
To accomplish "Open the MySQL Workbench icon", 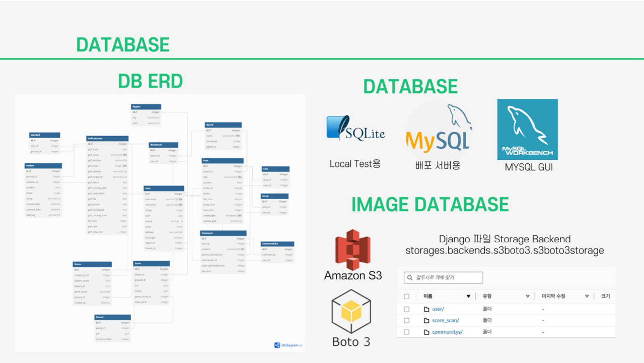I will [528, 130].
